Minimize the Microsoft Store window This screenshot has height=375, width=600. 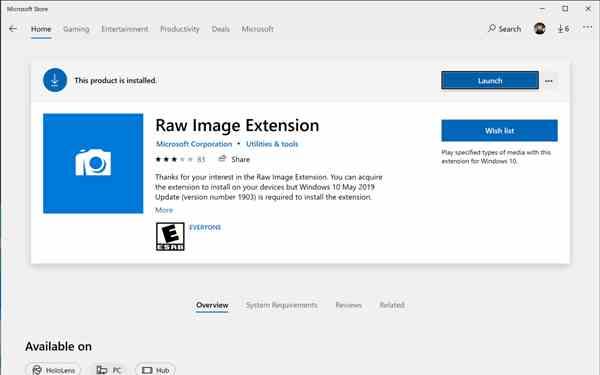pyautogui.click(x=542, y=8)
